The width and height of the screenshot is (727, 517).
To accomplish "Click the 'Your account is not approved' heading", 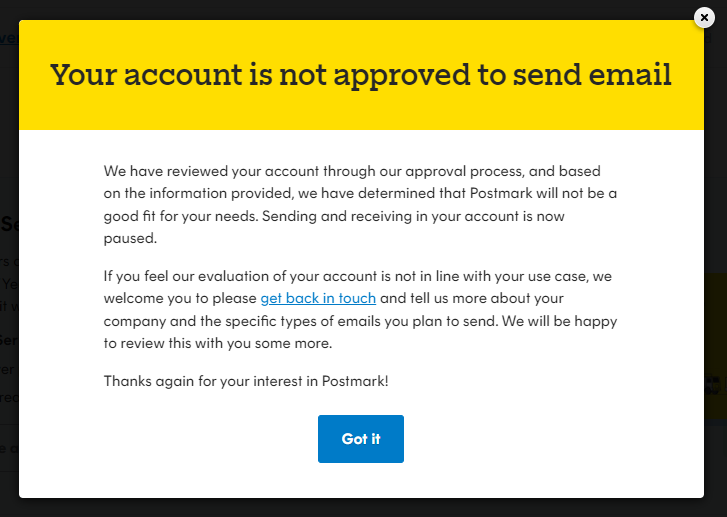I will click(360, 75).
